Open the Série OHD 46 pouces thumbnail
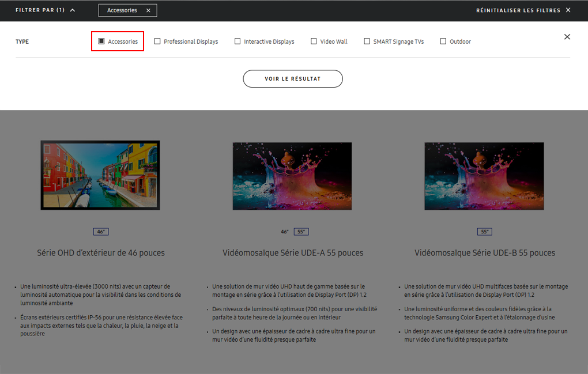This screenshot has height=374, width=588. coord(100,175)
